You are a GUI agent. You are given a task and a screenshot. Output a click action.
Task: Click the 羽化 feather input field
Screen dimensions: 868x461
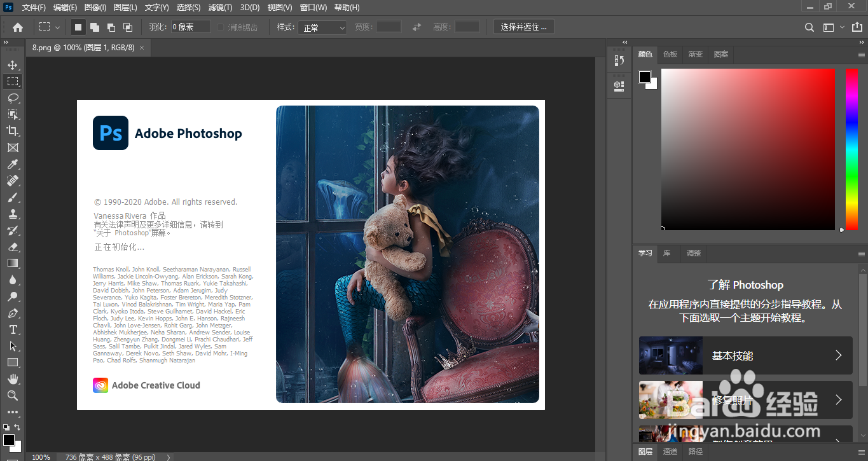coord(191,27)
